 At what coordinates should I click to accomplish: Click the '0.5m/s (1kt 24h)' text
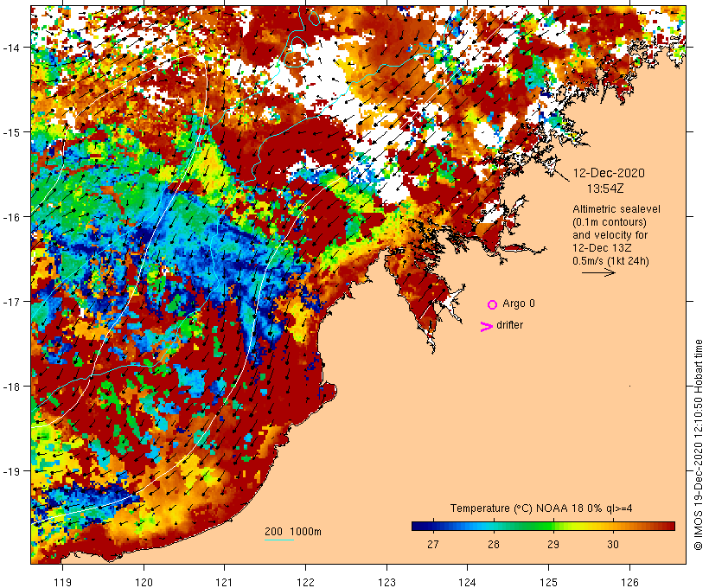611,261
